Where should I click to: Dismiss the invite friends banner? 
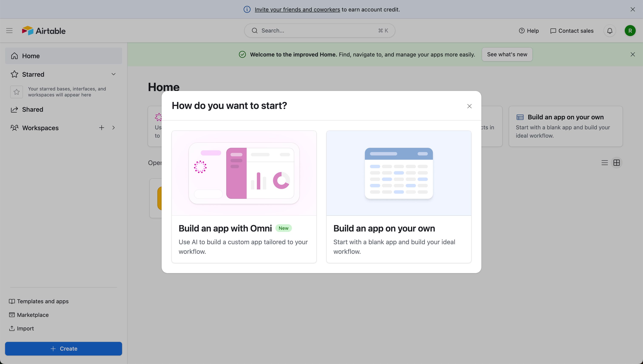633,9
